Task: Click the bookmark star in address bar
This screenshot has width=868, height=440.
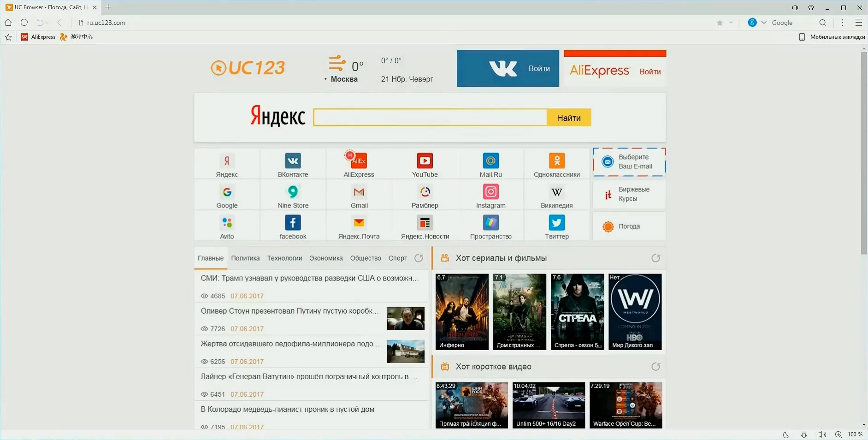Action: (720, 23)
